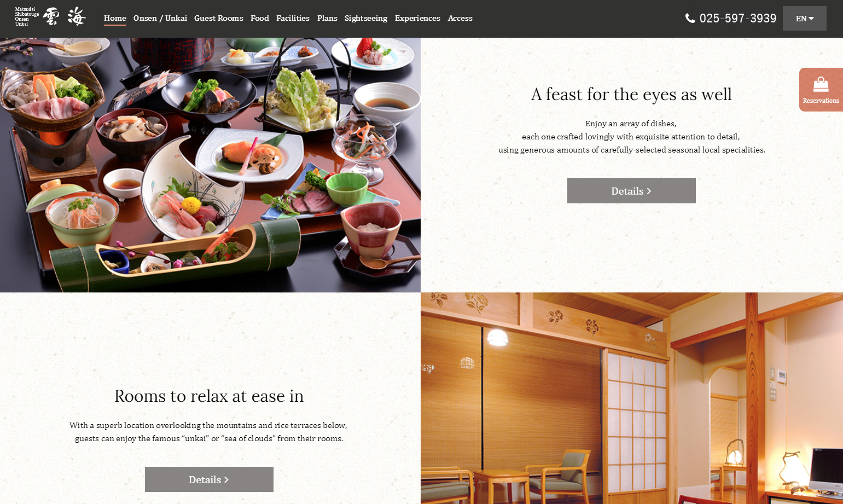Click the Japanese cuisine spread photo

coord(210,165)
